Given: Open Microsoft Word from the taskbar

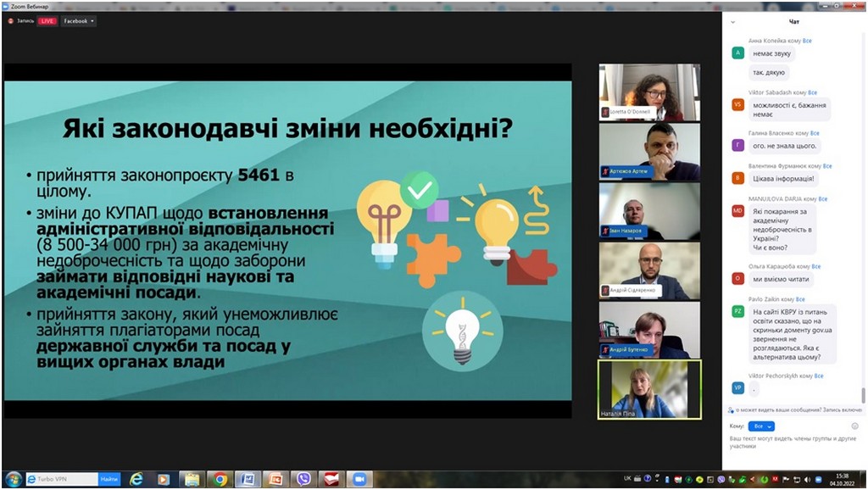Looking at the screenshot, I should click(248, 479).
